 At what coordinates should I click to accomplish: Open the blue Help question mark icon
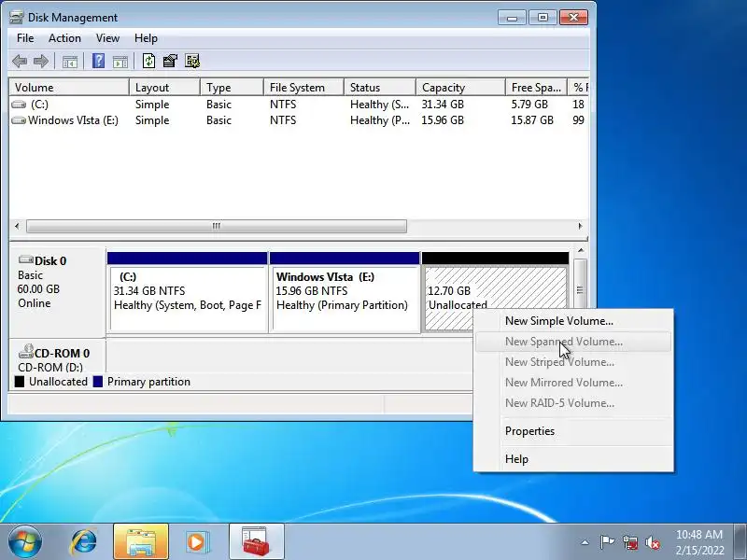pyautogui.click(x=98, y=61)
